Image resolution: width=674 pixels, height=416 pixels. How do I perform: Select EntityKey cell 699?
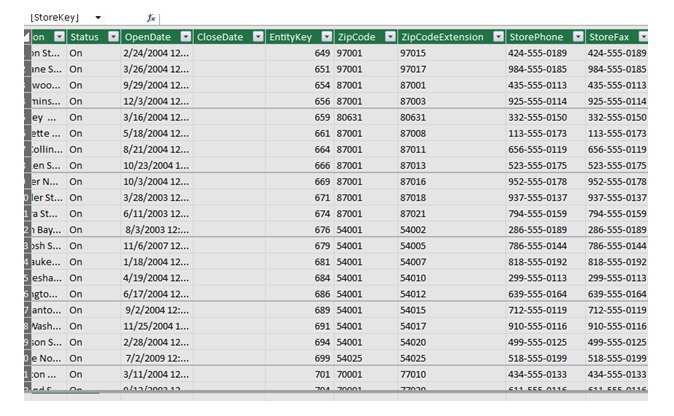[x=300, y=358]
